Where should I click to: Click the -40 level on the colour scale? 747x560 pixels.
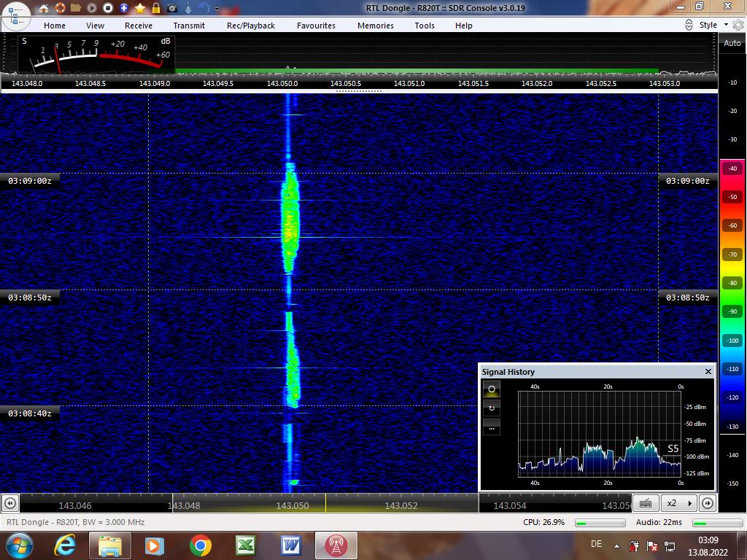tap(732, 168)
